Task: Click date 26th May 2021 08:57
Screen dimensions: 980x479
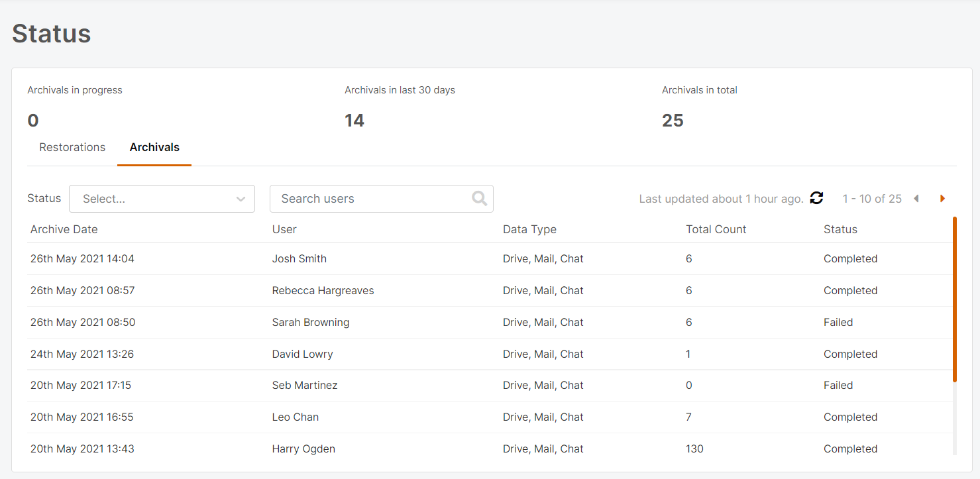Action: click(x=82, y=290)
